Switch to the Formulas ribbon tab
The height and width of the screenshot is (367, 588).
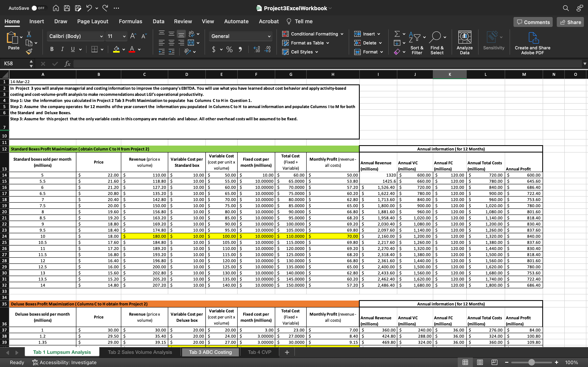[130, 21]
